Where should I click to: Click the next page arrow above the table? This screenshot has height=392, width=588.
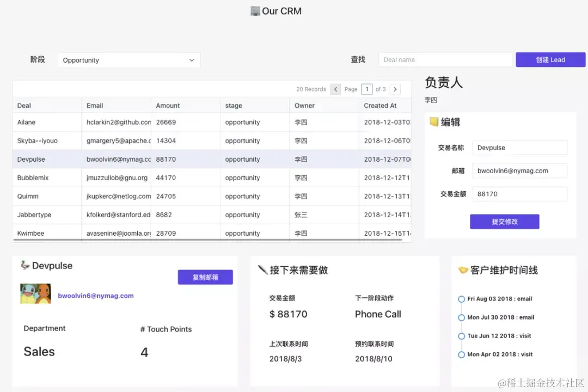pyautogui.click(x=395, y=89)
